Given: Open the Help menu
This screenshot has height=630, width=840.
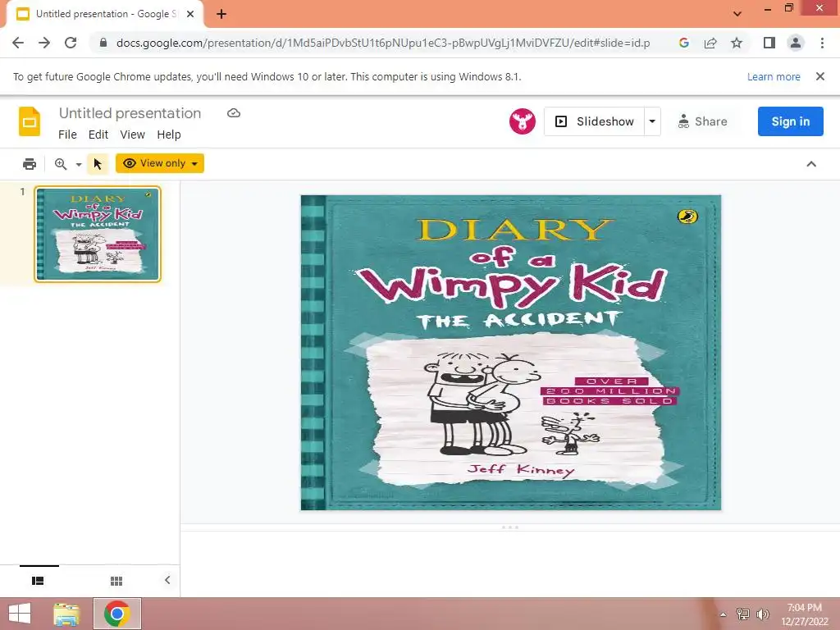Looking at the screenshot, I should pyautogui.click(x=169, y=135).
